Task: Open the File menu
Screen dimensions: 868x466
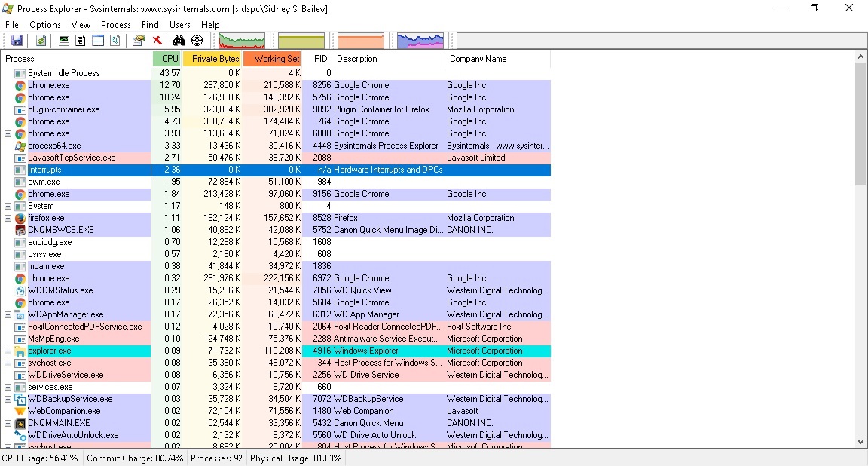Action: (11, 25)
